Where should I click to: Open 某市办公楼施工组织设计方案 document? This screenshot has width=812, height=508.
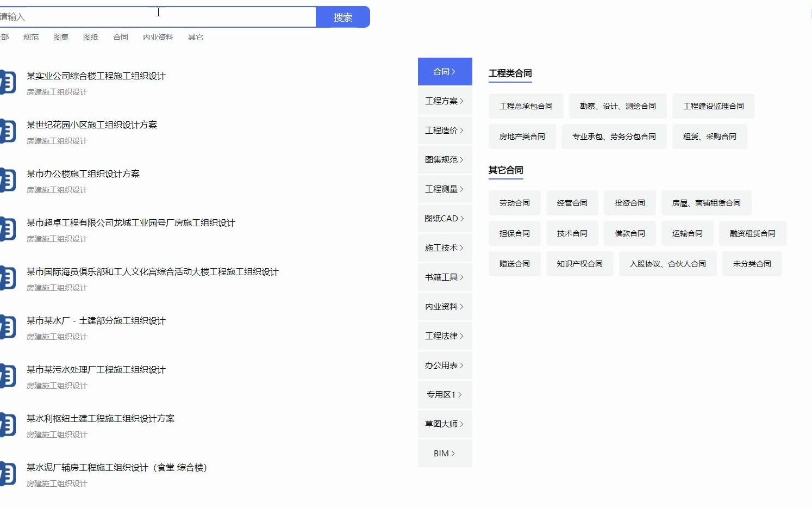(x=83, y=174)
